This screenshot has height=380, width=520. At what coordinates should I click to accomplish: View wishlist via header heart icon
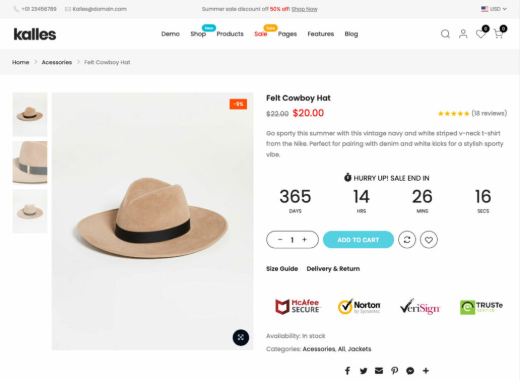pyautogui.click(x=480, y=34)
